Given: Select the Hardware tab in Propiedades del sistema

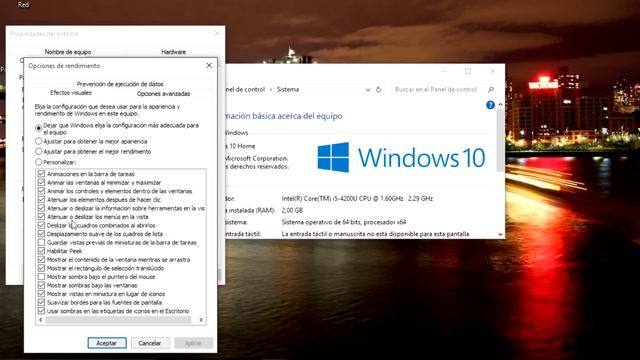Looking at the screenshot, I should coord(173,52).
